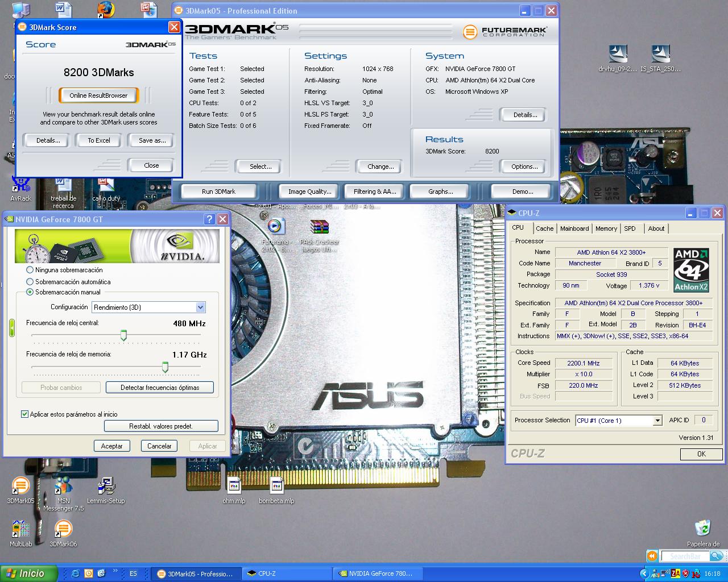This screenshot has width=728, height=582.
Task: Open the ohm.mlp file icon
Action: (x=234, y=486)
